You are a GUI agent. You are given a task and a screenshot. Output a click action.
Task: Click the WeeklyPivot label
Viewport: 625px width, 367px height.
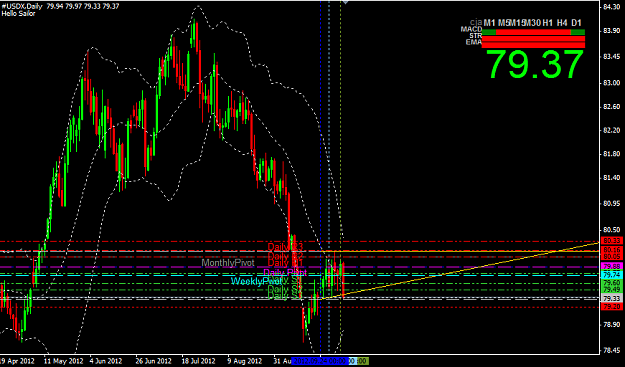[256, 281]
